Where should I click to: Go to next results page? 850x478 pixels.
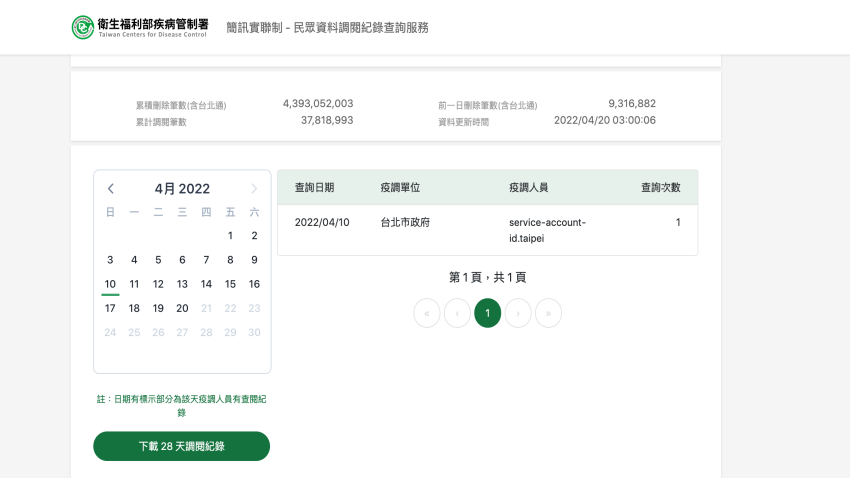coord(518,313)
